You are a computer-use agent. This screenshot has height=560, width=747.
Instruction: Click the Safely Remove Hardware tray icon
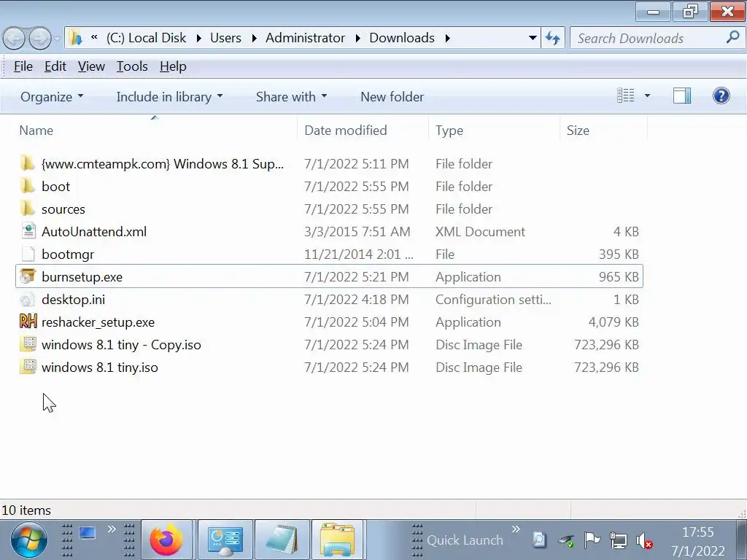pos(566,540)
